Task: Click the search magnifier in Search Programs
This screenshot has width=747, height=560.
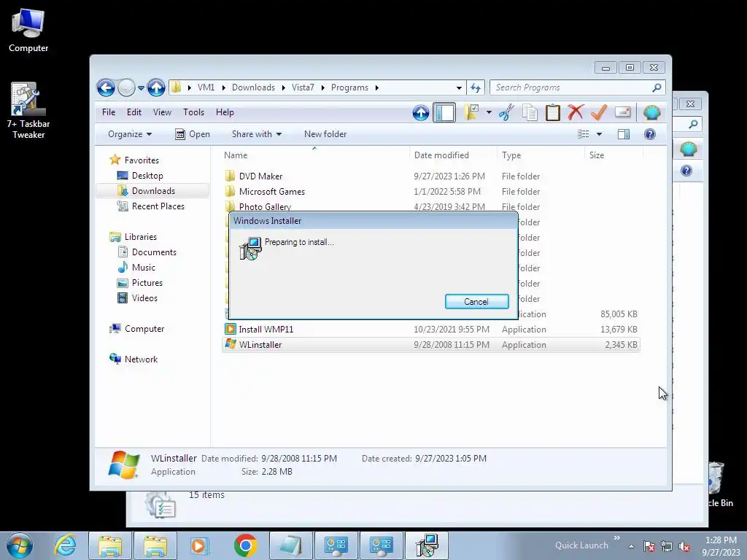Action: (657, 87)
